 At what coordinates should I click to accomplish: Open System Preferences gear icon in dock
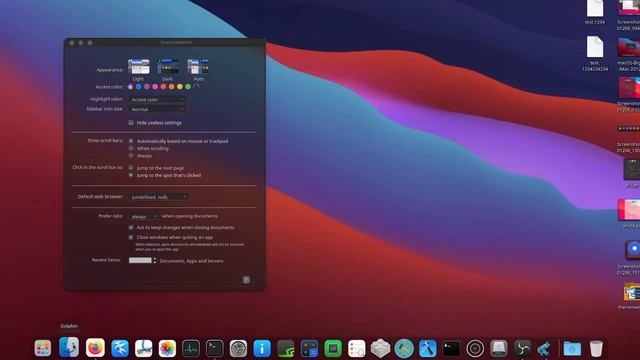pos(238,348)
